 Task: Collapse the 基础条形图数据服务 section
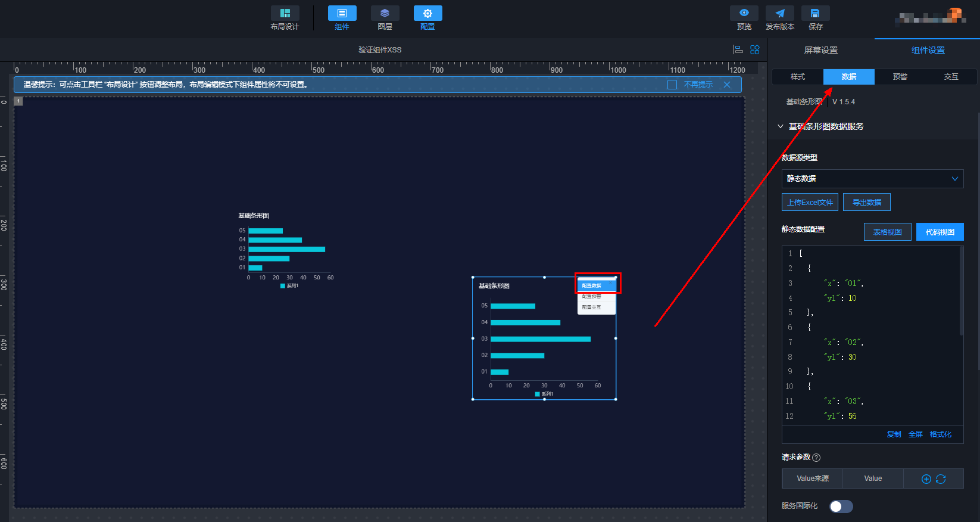click(781, 126)
